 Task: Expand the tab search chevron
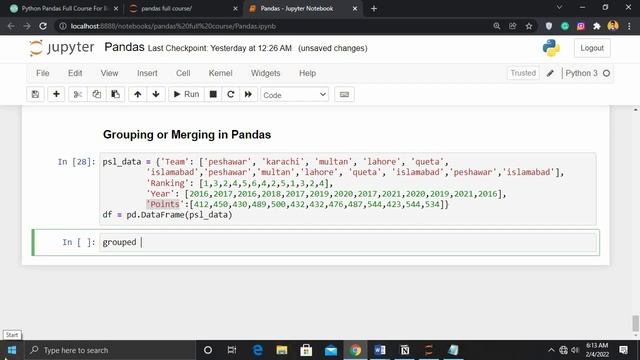[x=560, y=7]
